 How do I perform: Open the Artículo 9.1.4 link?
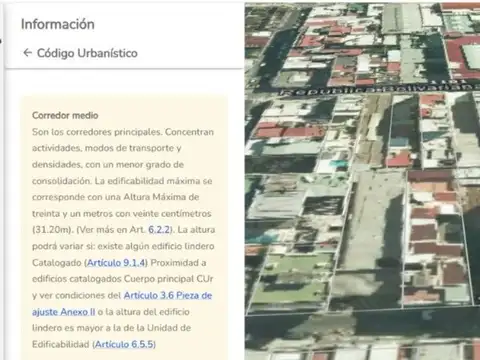tap(116, 263)
